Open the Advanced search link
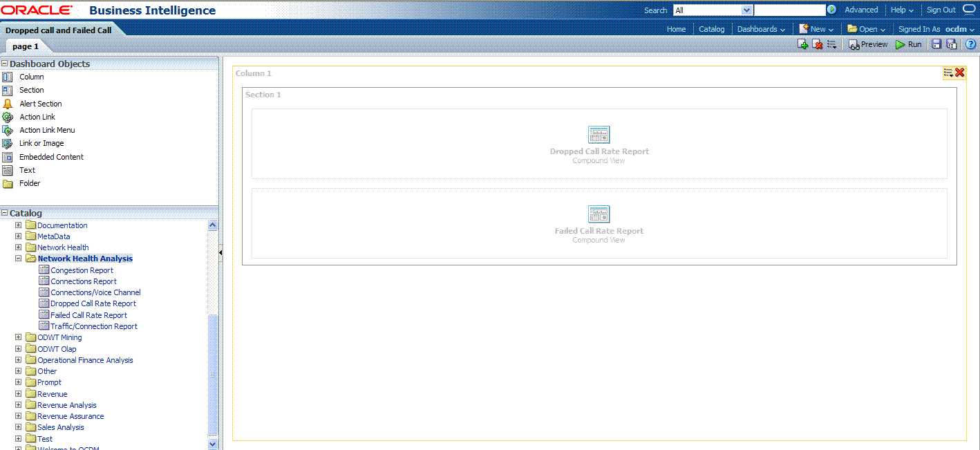 coord(861,10)
